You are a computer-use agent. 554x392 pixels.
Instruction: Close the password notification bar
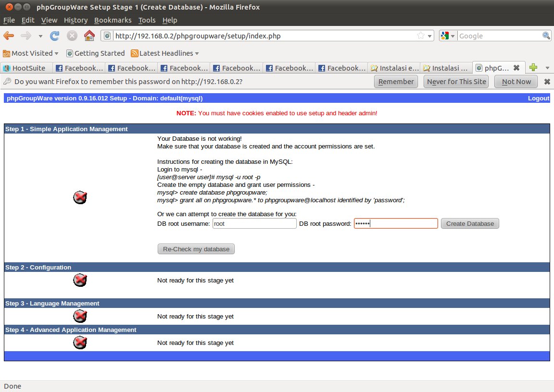(547, 82)
